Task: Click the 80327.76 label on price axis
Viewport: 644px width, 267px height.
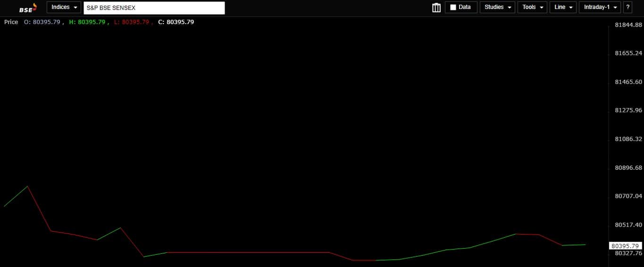Action: pyautogui.click(x=628, y=253)
